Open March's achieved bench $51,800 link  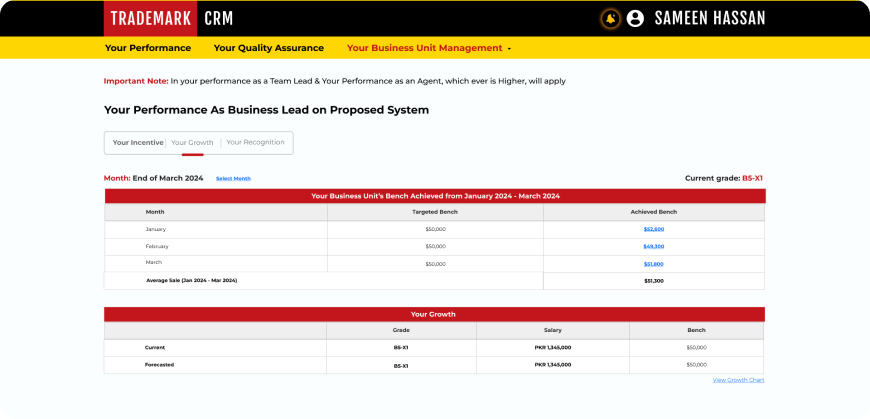[653, 264]
